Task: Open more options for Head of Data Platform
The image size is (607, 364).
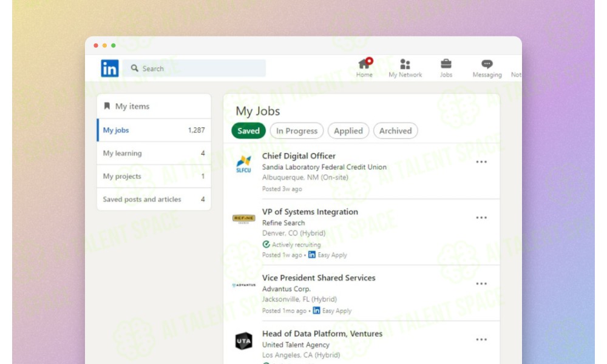Action: (x=481, y=339)
